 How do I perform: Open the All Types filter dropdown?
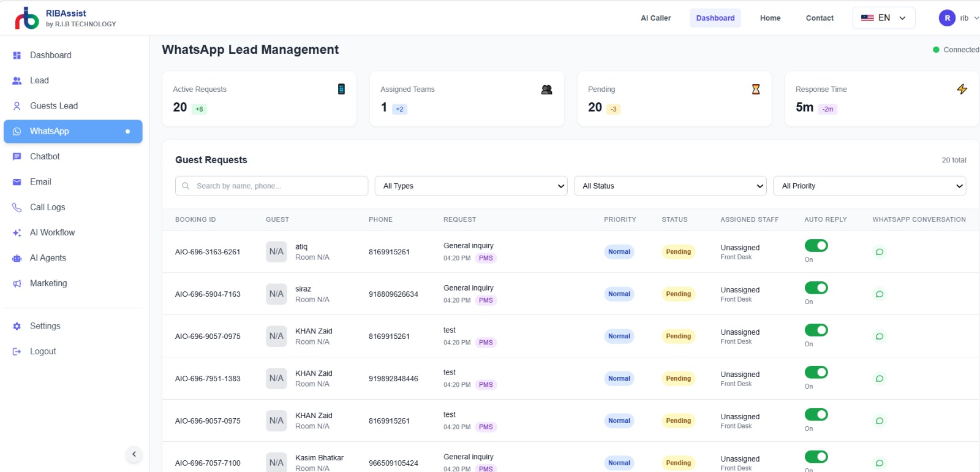[472, 186]
